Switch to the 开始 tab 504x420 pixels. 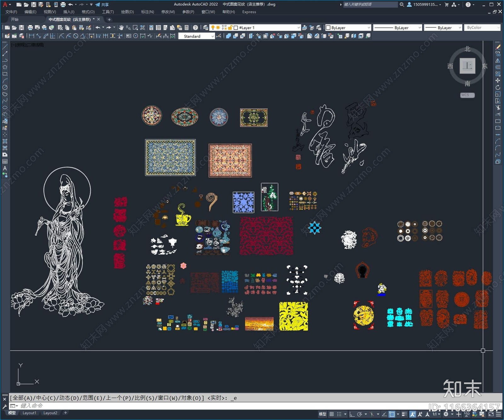pyautogui.click(x=14, y=20)
